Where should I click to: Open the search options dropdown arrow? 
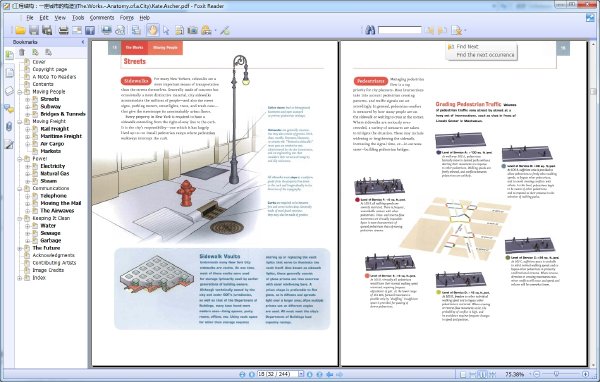(465, 31)
